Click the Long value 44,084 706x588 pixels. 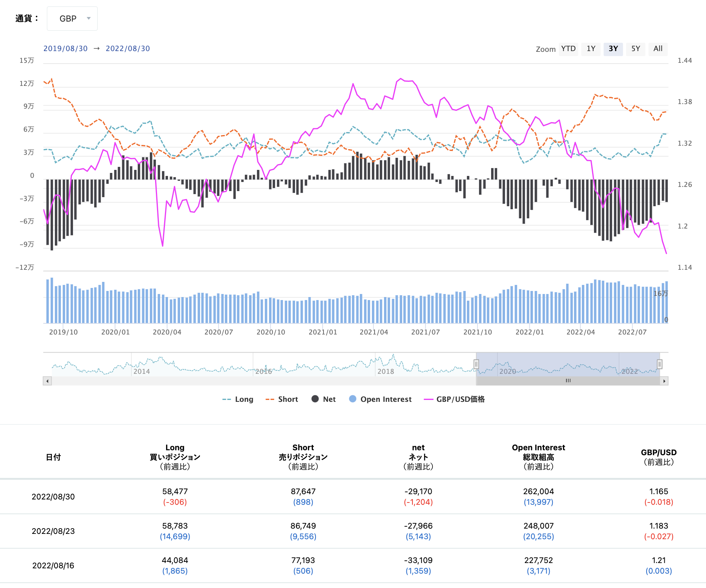point(175,560)
